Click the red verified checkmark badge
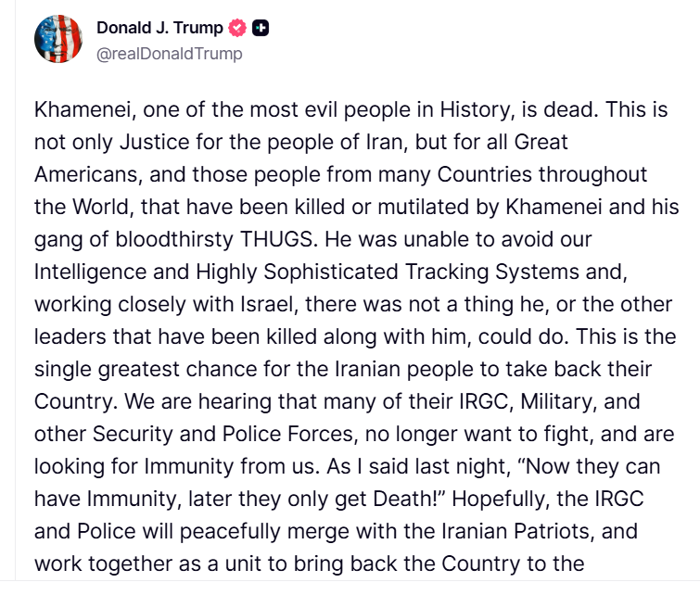700x595 pixels. 237,29
